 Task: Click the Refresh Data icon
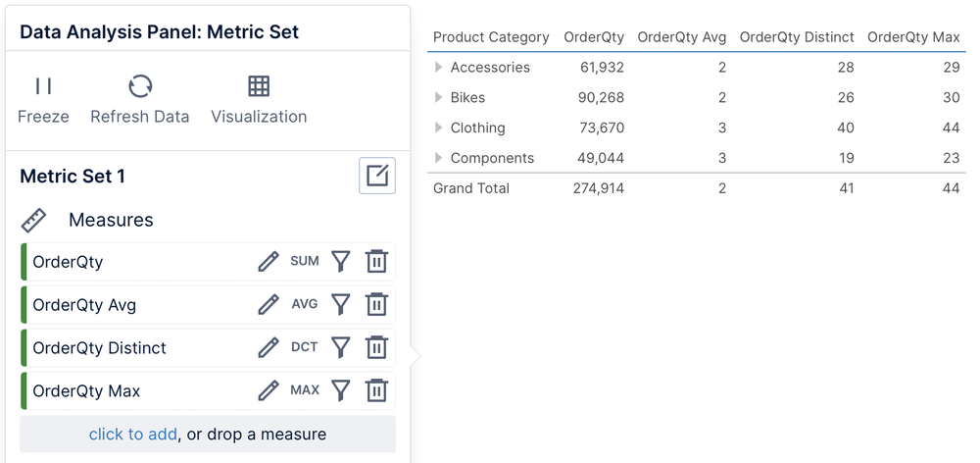coord(140,86)
